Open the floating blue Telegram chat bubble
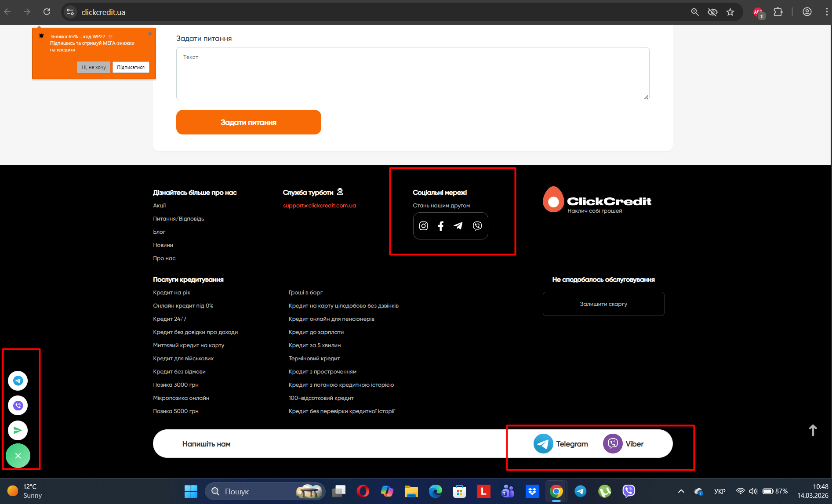The height and width of the screenshot is (504, 832). pos(18,381)
